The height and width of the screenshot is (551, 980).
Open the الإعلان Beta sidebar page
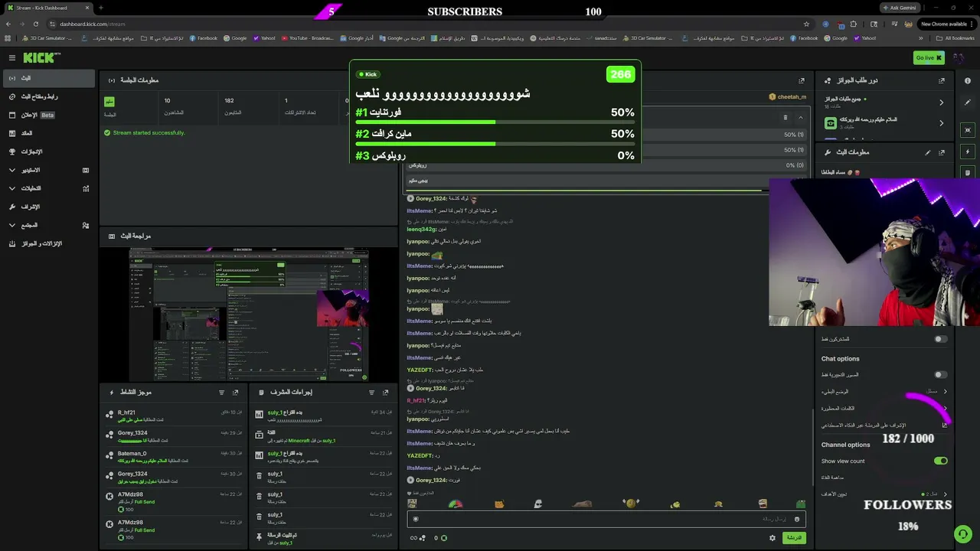[48, 115]
